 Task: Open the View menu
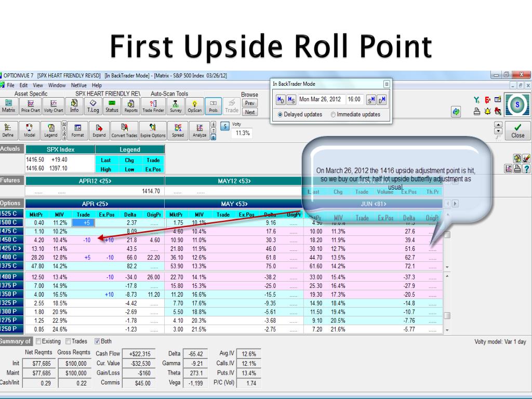tap(37, 85)
